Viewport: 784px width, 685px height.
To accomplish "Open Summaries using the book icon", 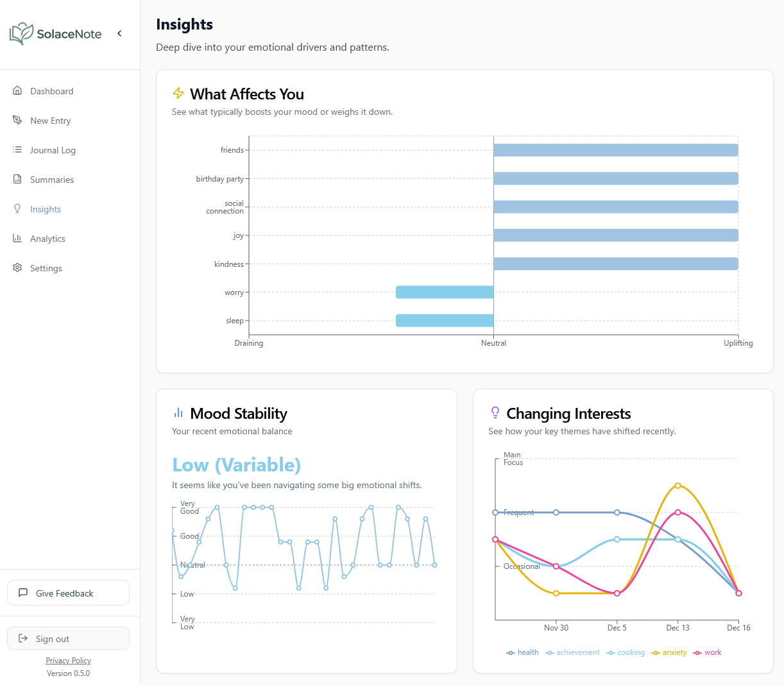I will (x=17, y=179).
